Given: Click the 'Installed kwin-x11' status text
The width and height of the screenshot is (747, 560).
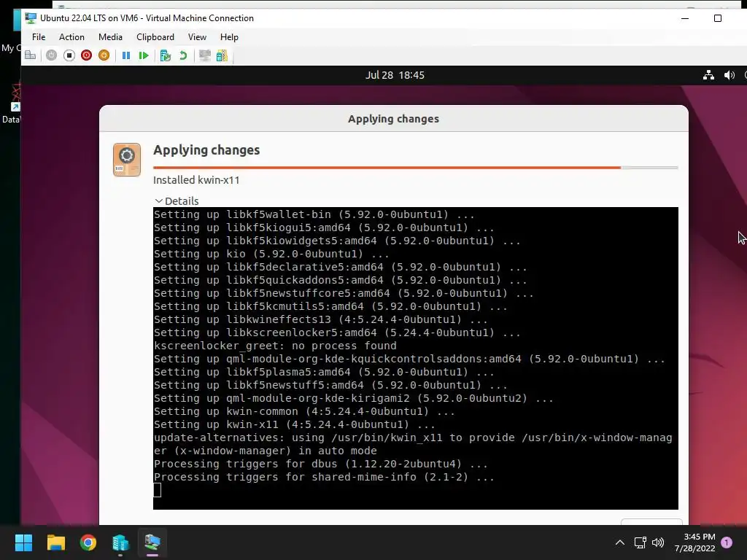Looking at the screenshot, I should [196, 180].
